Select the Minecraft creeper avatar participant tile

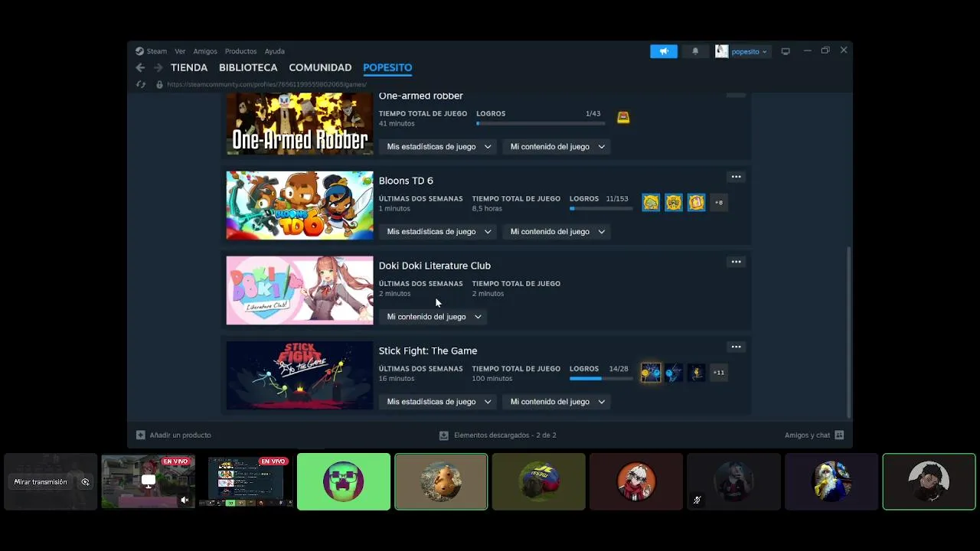[344, 481]
